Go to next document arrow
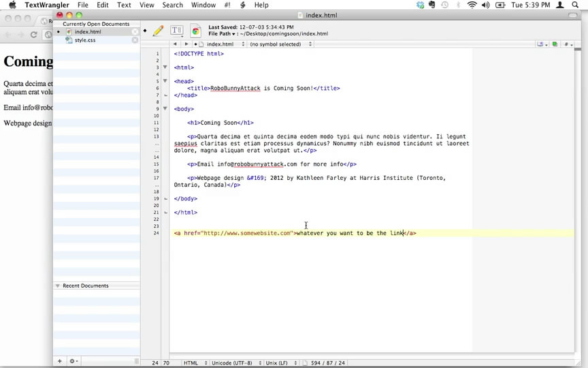 click(186, 44)
